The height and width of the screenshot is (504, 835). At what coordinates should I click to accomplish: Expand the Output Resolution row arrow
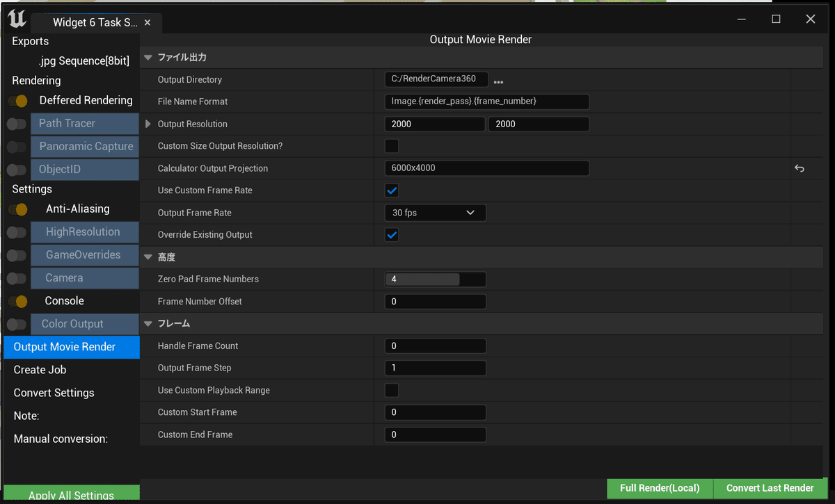point(148,124)
